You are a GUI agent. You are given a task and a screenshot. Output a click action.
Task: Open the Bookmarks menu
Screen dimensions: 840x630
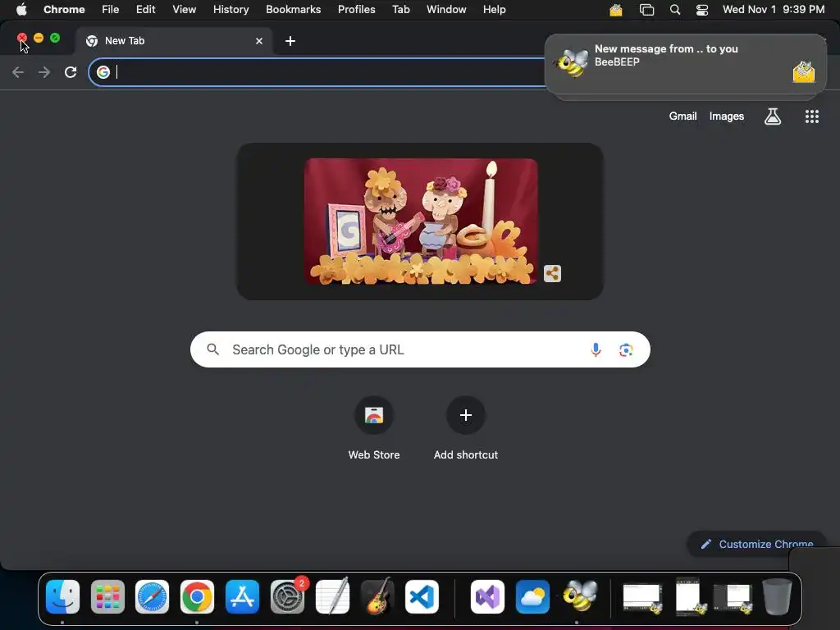pos(293,9)
